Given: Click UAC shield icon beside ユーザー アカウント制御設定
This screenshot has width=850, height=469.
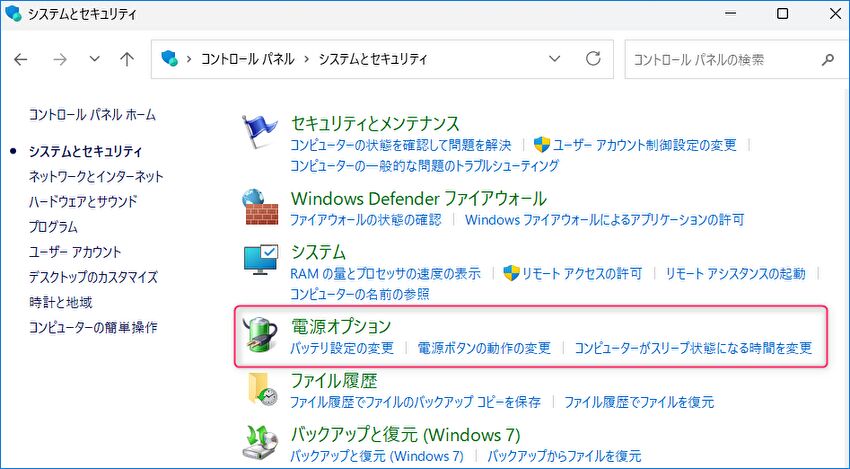Looking at the screenshot, I should [x=542, y=145].
